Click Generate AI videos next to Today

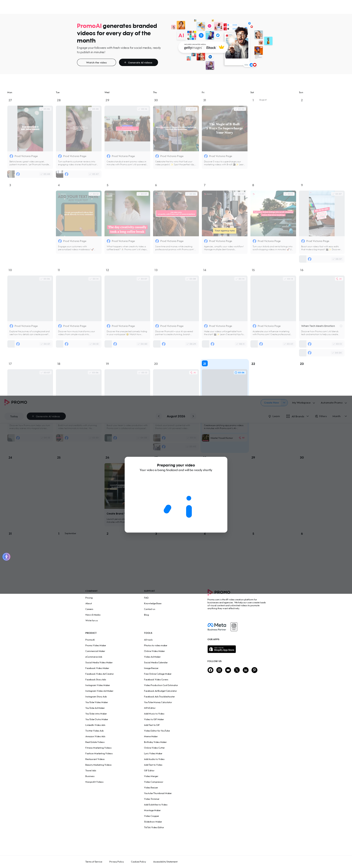[x=46, y=416]
